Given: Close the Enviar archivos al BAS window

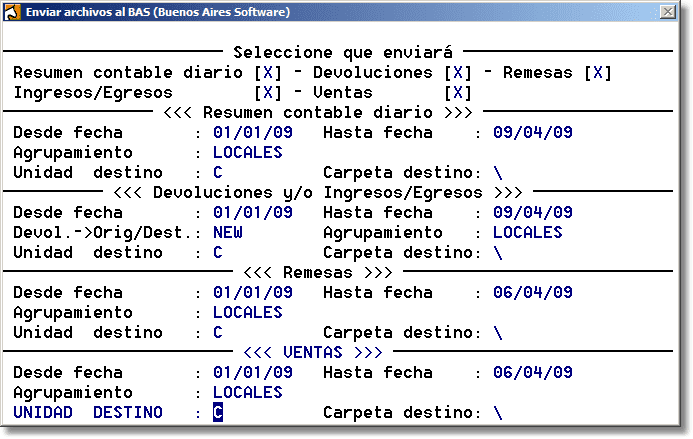Looking at the screenshot, I should click(x=668, y=12).
